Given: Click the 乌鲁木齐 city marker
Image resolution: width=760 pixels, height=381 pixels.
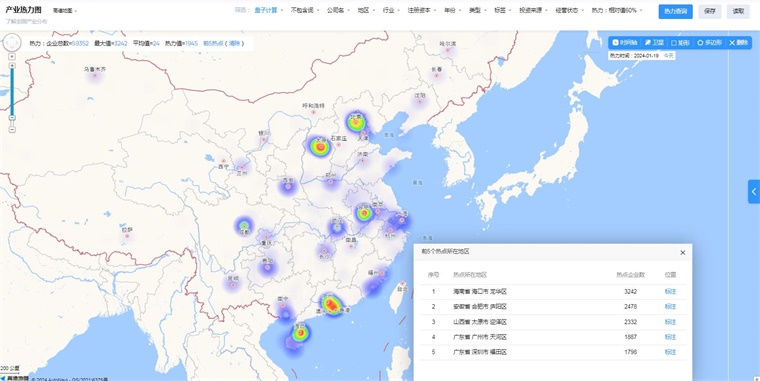Looking at the screenshot, I should point(95,76).
